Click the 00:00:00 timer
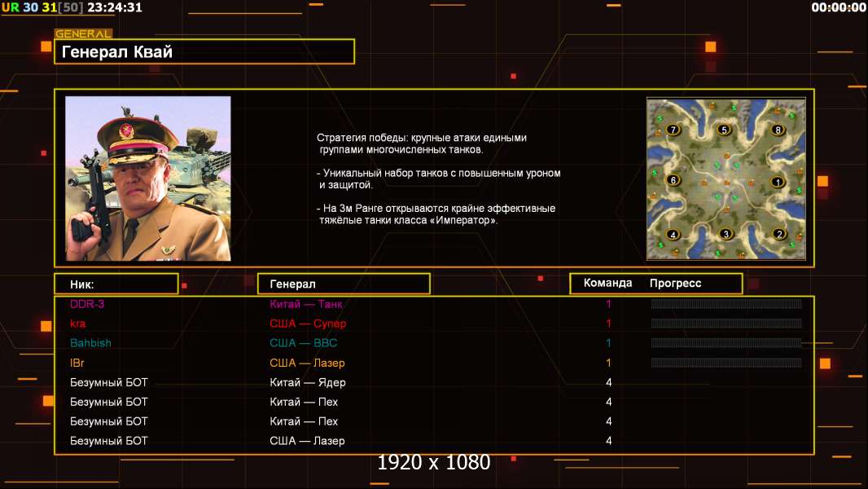The height and width of the screenshot is (489, 868). tap(838, 7)
